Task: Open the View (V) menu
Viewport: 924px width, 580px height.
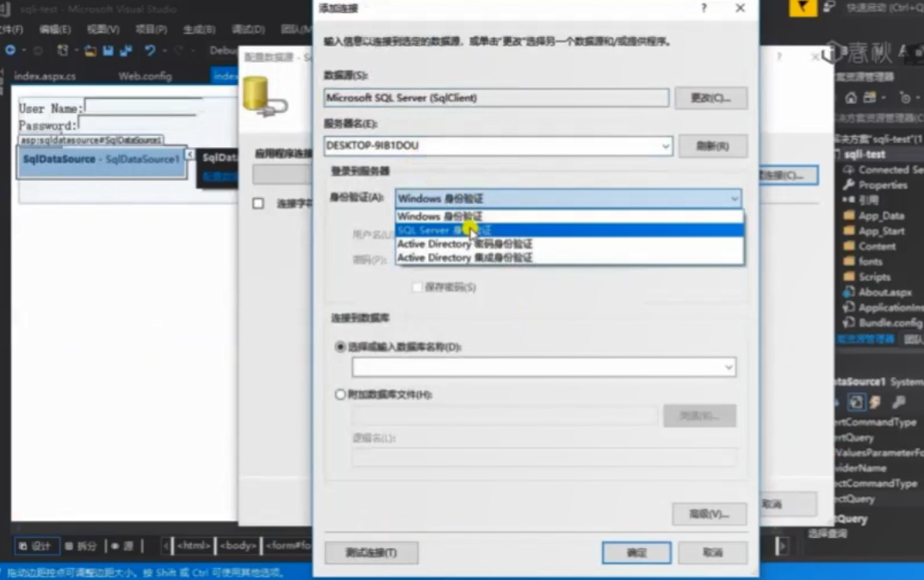Action: coord(103,29)
